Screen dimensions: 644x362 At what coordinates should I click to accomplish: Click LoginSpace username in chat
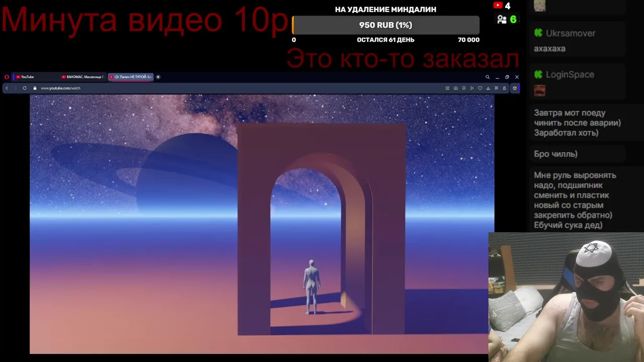tap(570, 74)
